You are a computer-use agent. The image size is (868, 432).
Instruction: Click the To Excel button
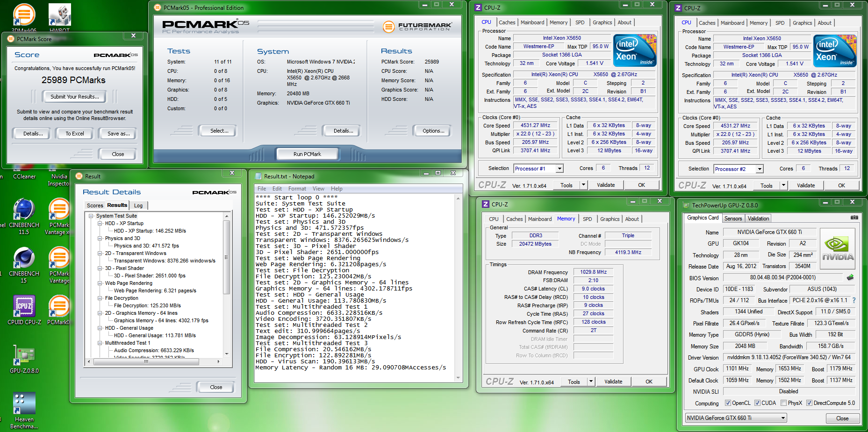[75, 134]
